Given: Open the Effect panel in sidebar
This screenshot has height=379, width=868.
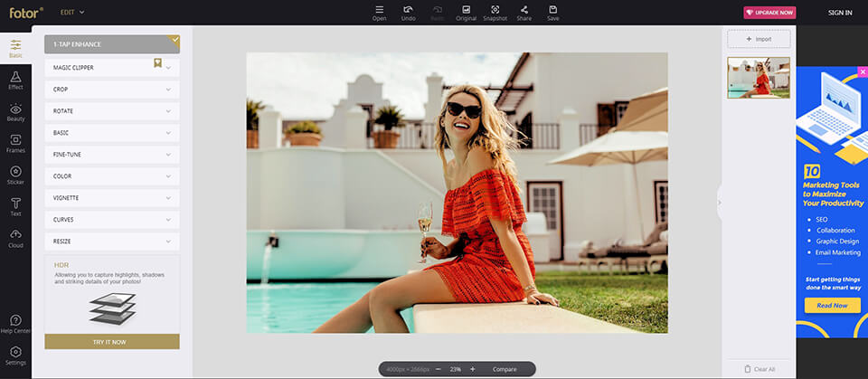Looking at the screenshot, I should click(15, 78).
